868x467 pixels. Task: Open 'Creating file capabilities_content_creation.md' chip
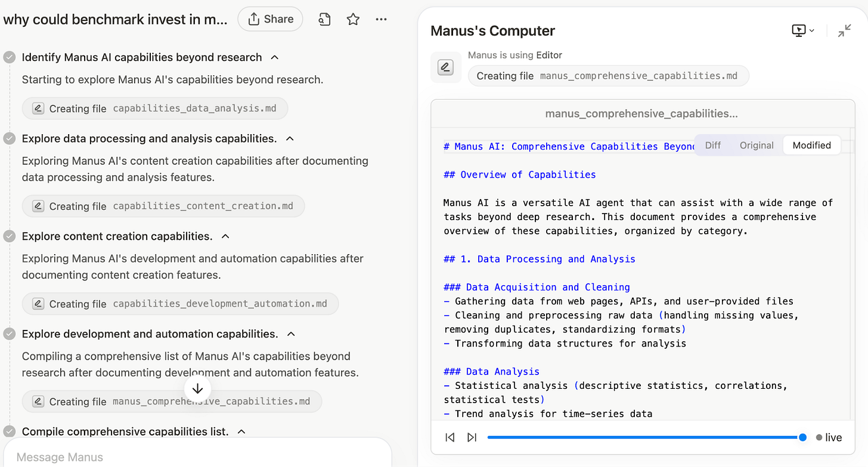163,206
